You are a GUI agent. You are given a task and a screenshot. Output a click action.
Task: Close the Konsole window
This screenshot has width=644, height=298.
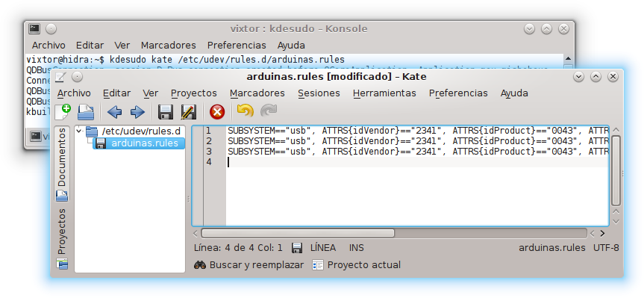[564, 29]
